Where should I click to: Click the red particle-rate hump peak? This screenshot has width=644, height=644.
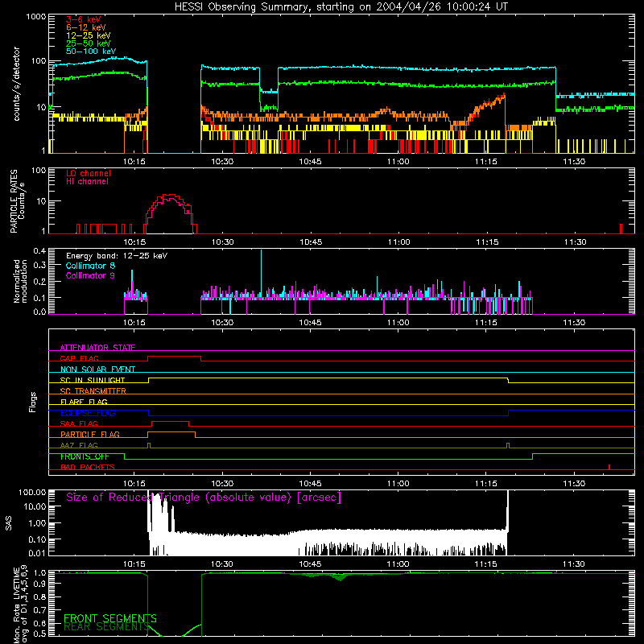tap(169, 196)
